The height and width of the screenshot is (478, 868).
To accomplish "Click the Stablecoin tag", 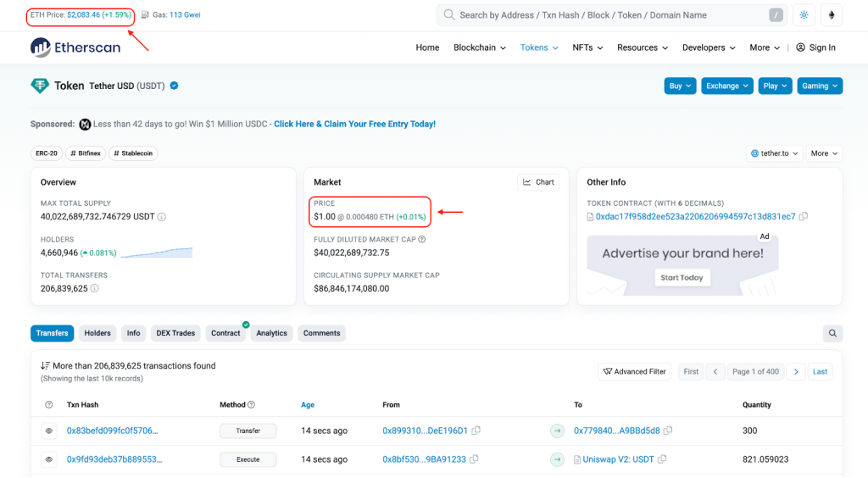I will [x=133, y=153].
